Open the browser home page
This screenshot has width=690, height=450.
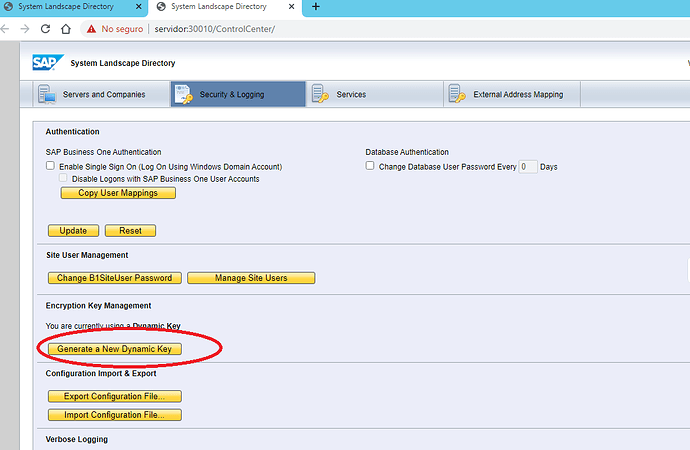click(66, 29)
